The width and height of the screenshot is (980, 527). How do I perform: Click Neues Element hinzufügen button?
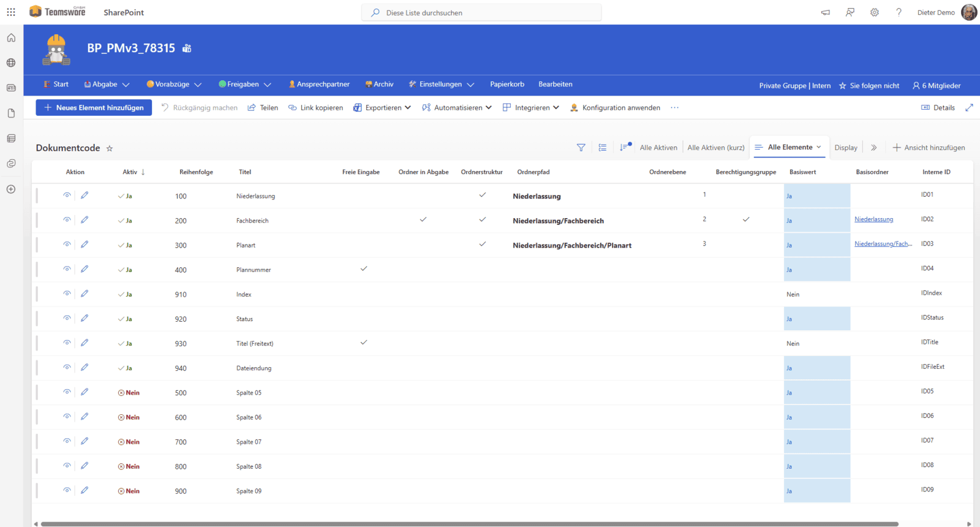(x=94, y=108)
